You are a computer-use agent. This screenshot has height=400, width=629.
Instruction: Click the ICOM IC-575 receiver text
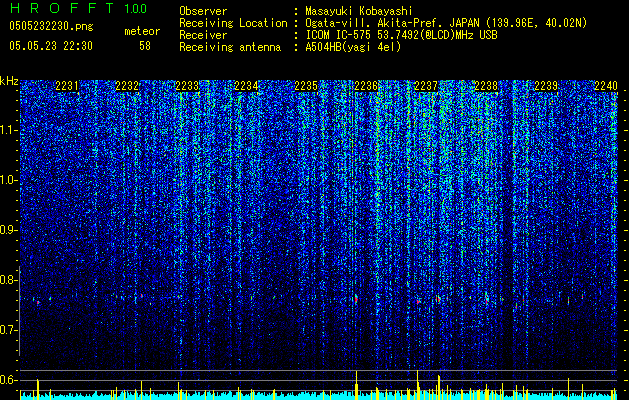click(401, 35)
